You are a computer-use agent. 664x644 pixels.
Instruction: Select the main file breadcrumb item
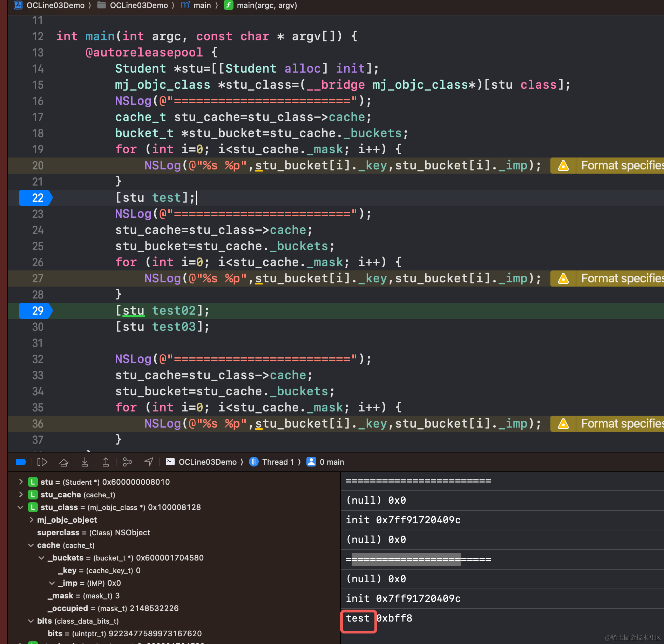click(196, 5)
